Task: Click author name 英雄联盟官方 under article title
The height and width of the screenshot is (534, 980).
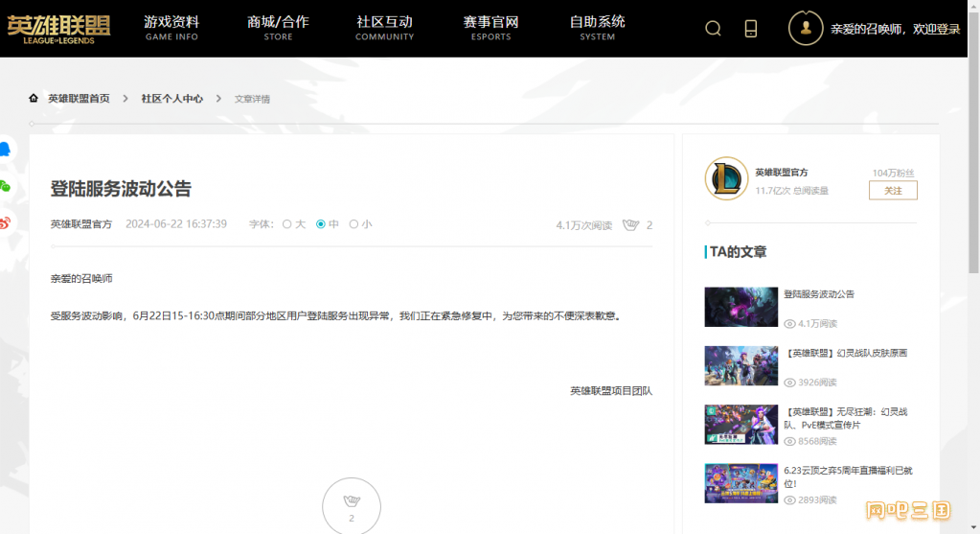Action: click(81, 223)
